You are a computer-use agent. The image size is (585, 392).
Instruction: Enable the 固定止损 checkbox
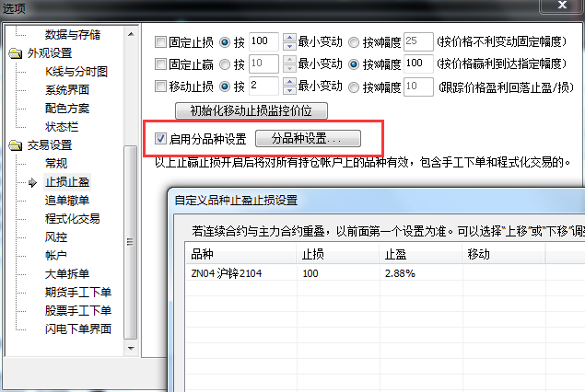160,41
